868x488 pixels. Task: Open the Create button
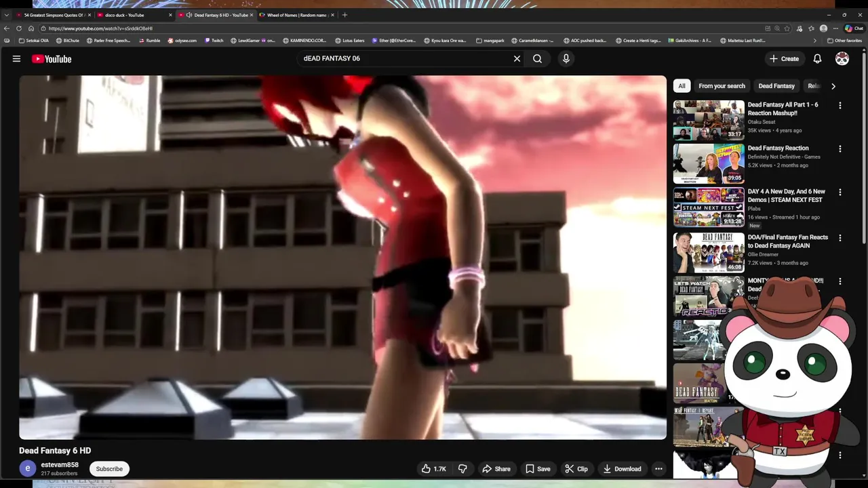(x=784, y=59)
